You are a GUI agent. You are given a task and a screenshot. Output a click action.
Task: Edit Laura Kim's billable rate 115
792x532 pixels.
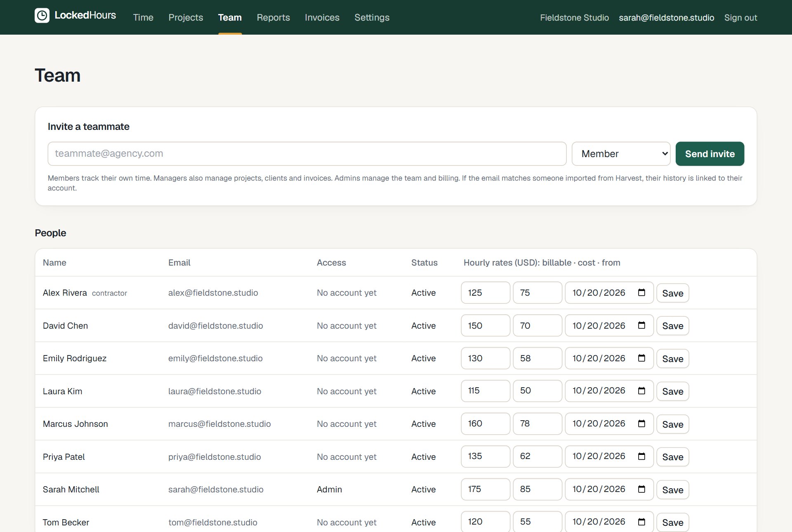(486, 391)
